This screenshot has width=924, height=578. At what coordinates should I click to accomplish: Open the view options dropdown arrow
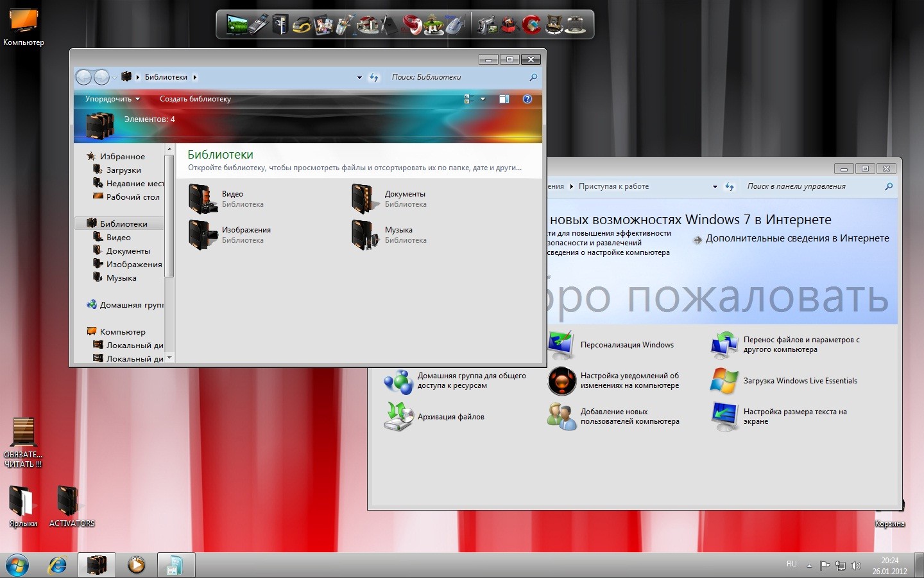[483, 99]
